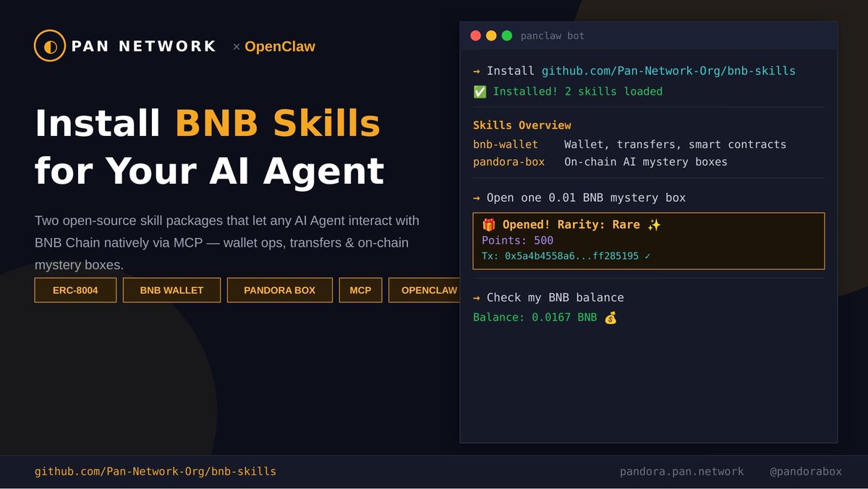868x489 pixels.
Task: Click the gift box icon beside Opened
Action: pos(489,225)
